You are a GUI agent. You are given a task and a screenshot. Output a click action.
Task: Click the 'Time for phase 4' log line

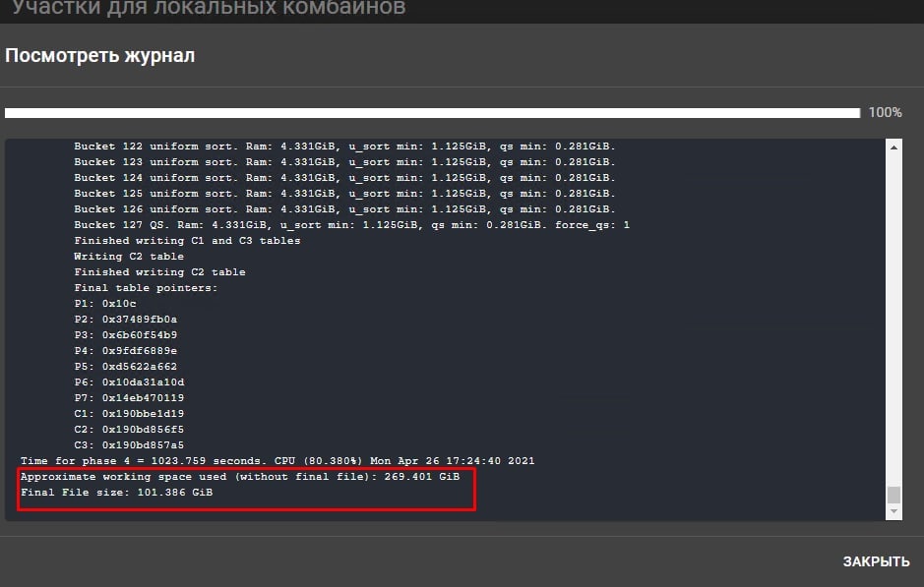[277, 461]
